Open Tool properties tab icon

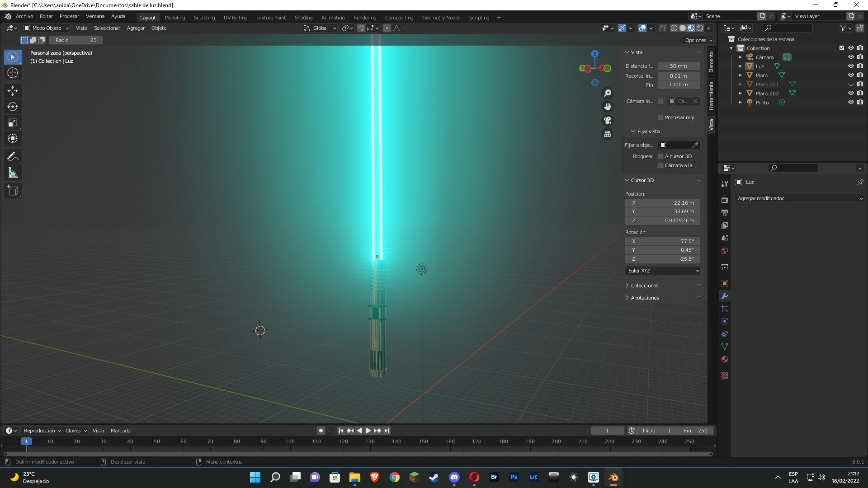pyautogui.click(x=725, y=183)
